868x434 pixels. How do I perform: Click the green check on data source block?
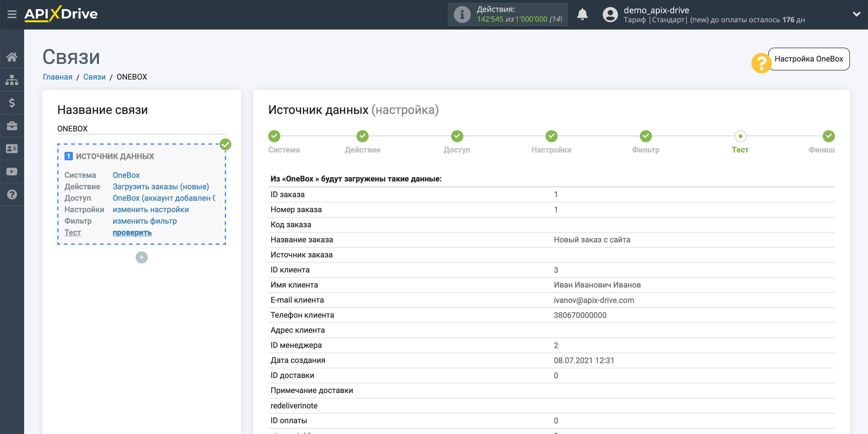pos(225,145)
